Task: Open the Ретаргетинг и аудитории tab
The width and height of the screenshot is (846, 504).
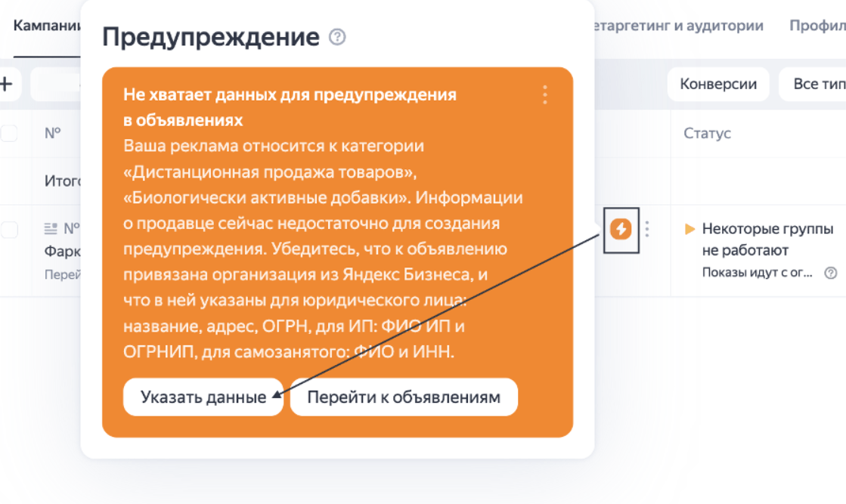Action: pyautogui.click(x=679, y=26)
